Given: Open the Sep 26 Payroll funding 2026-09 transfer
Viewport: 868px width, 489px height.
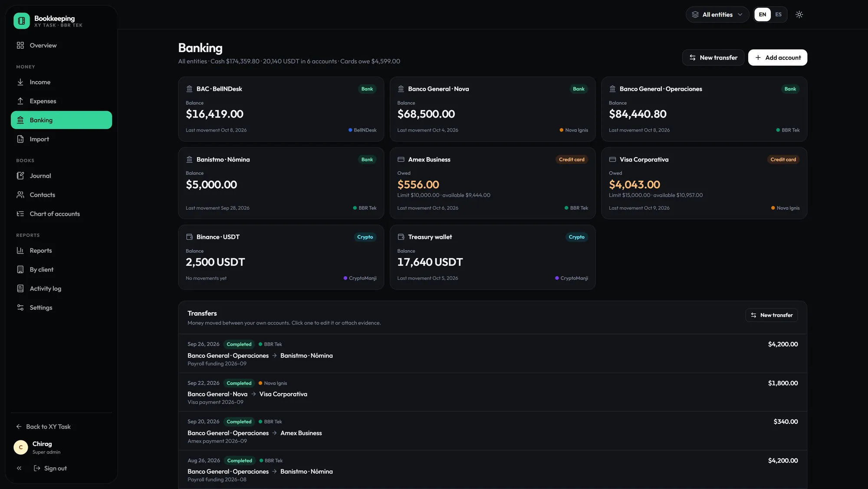Looking at the screenshot, I should pyautogui.click(x=493, y=354).
